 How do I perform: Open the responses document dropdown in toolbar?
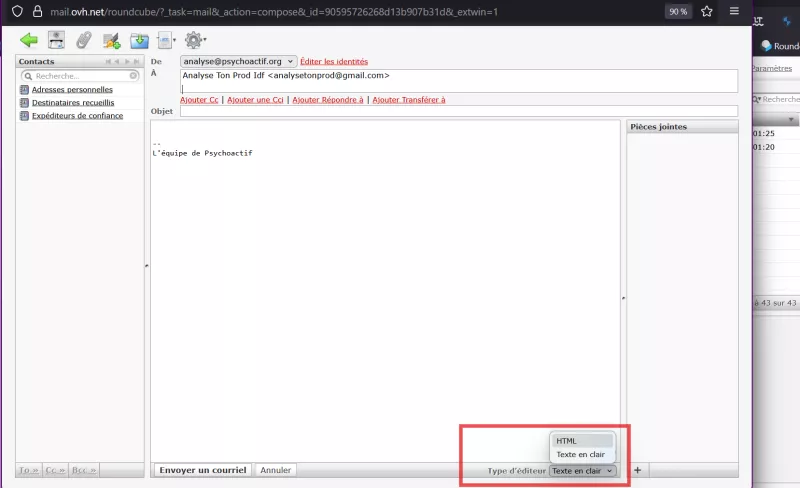coord(166,40)
